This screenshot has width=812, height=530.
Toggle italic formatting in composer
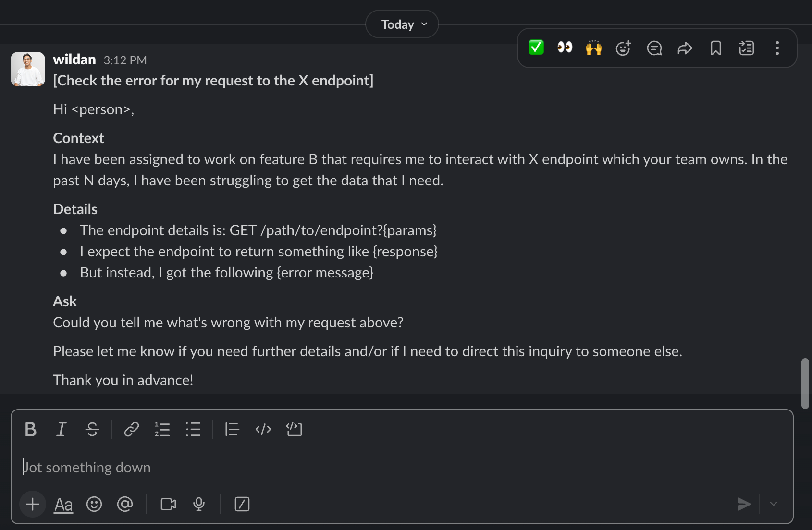click(x=61, y=429)
